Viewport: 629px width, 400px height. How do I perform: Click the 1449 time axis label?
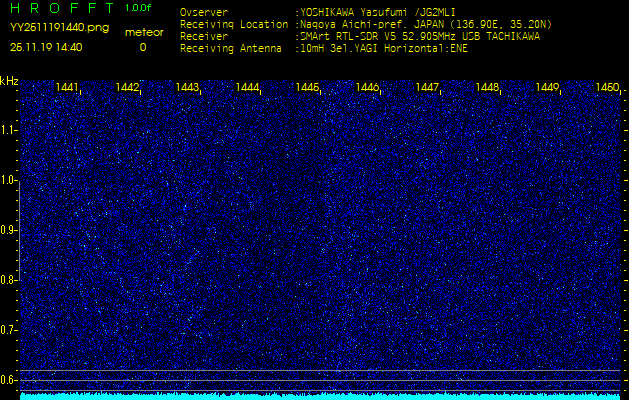(547, 87)
